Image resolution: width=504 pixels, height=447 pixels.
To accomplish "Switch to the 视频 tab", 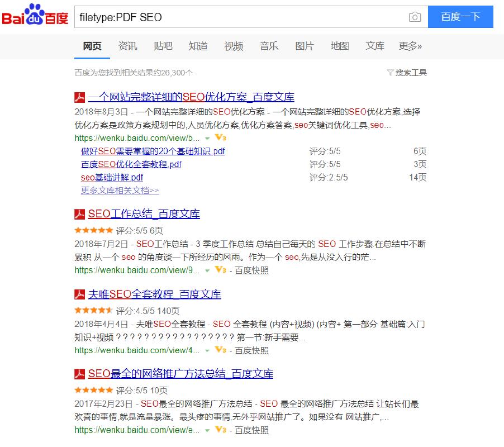I will pos(234,46).
